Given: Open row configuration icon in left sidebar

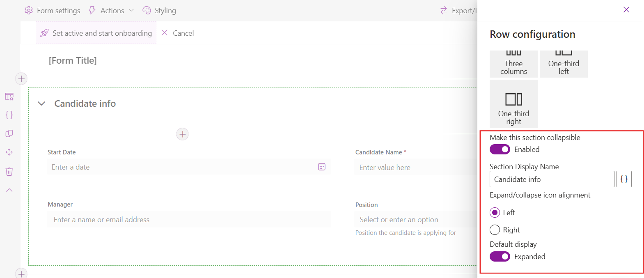Looking at the screenshot, I should 9,96.
